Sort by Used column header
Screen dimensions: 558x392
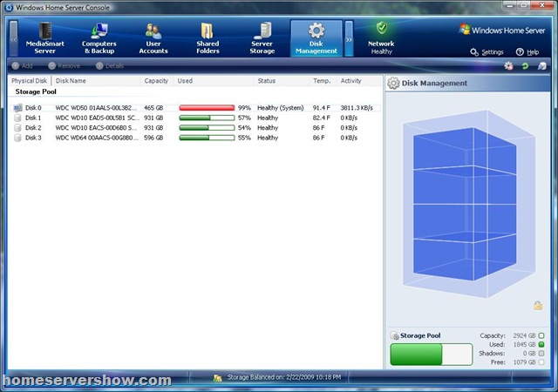[x=214, y=81]
